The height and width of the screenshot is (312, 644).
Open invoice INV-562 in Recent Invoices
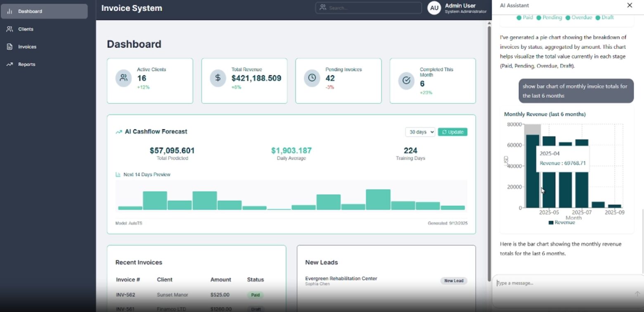click(125, 295)
